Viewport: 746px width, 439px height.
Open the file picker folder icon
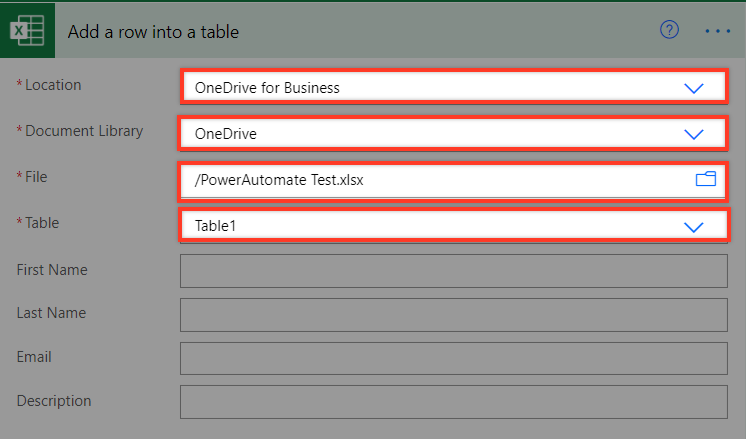(x=706, y=179)
